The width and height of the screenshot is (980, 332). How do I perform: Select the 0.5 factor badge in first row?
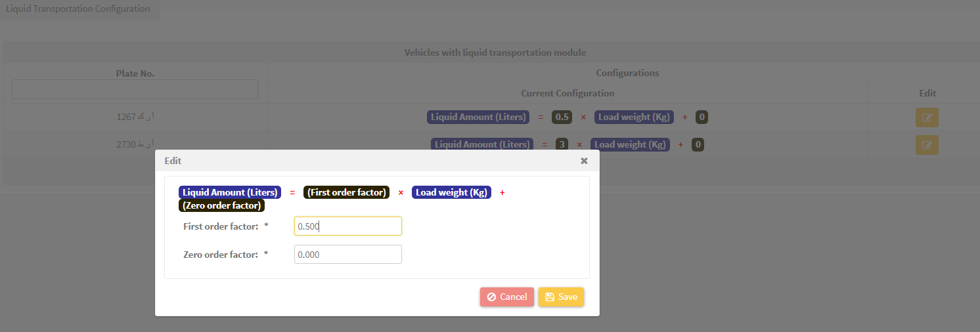point(562,117)
